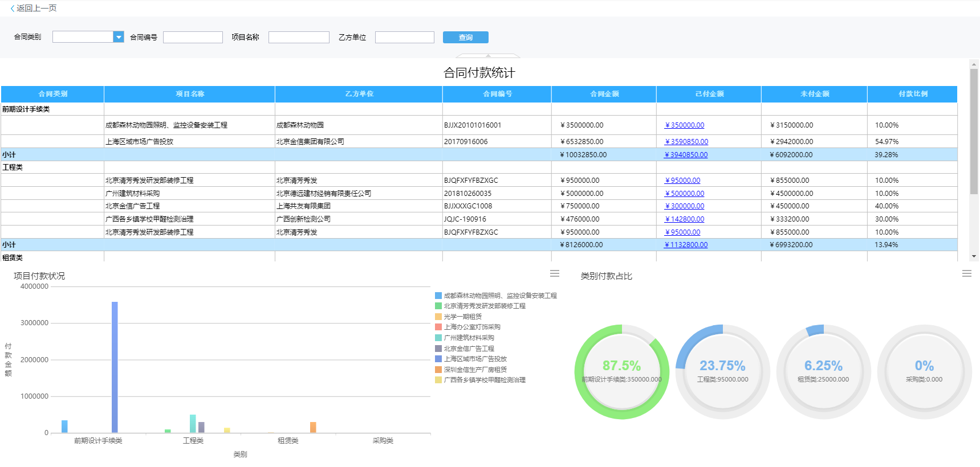The height and width of the screenshot is (467, 980).
Task: Click the scrollbar up arrow of the table
Action: coord(974,64)
